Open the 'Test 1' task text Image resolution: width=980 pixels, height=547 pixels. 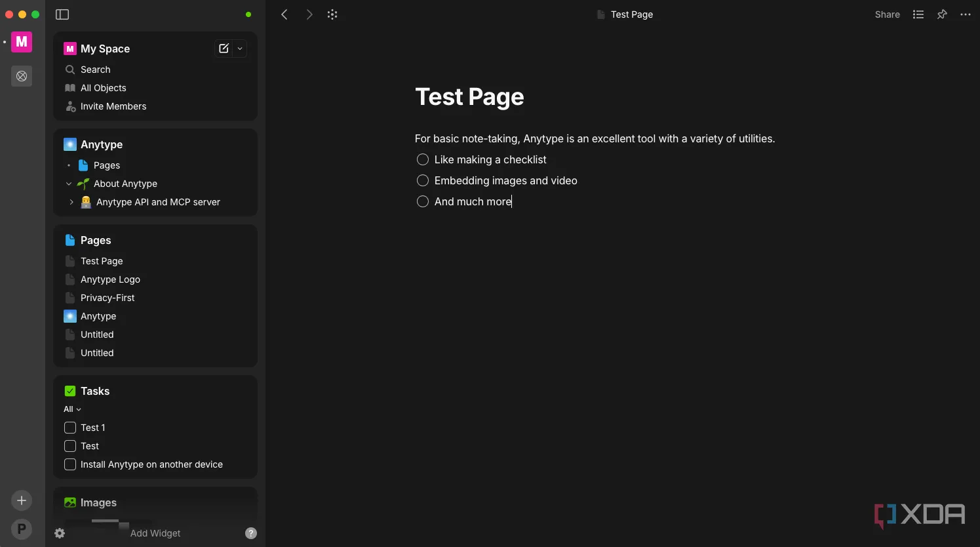coord(93,428)
